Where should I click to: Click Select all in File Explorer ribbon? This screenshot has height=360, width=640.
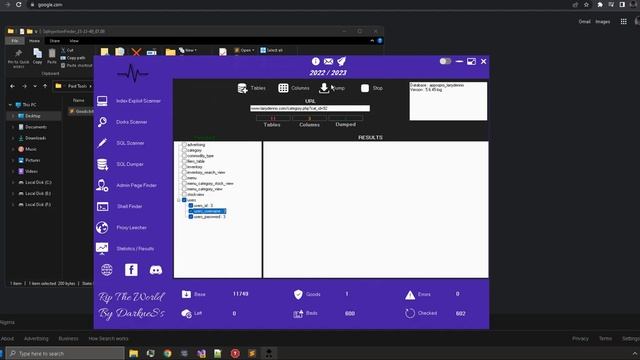tap(271, 50)
